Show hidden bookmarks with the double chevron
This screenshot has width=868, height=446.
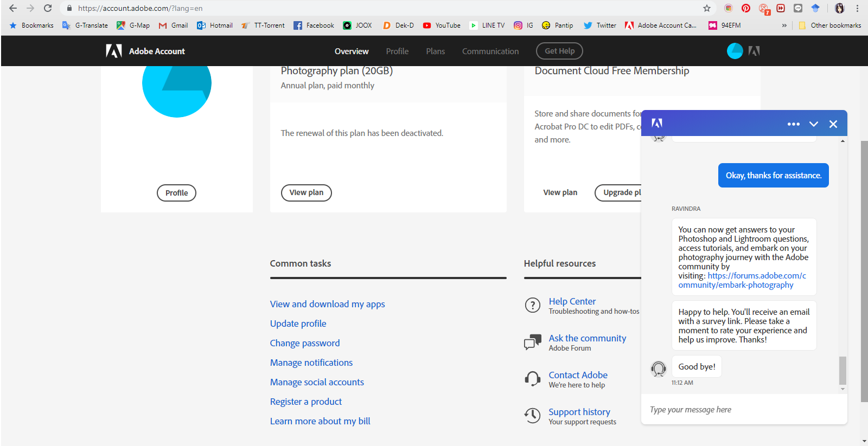[x=784, y=25]
